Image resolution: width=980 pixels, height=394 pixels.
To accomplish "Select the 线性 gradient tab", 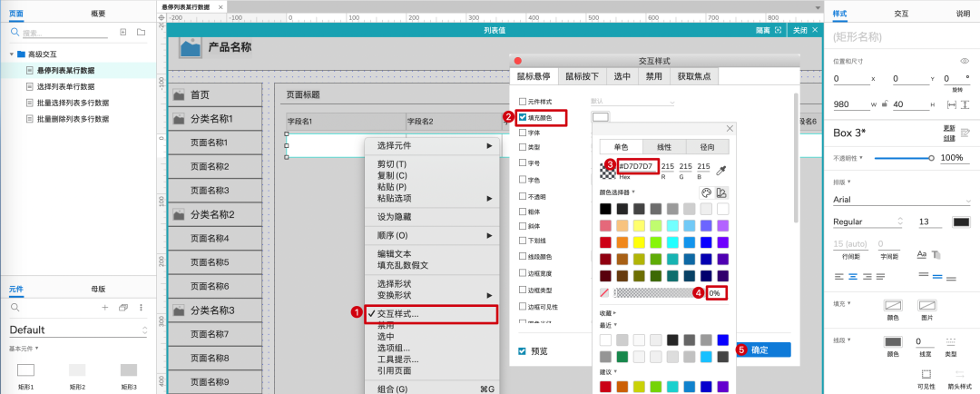I will coord(663,147).
